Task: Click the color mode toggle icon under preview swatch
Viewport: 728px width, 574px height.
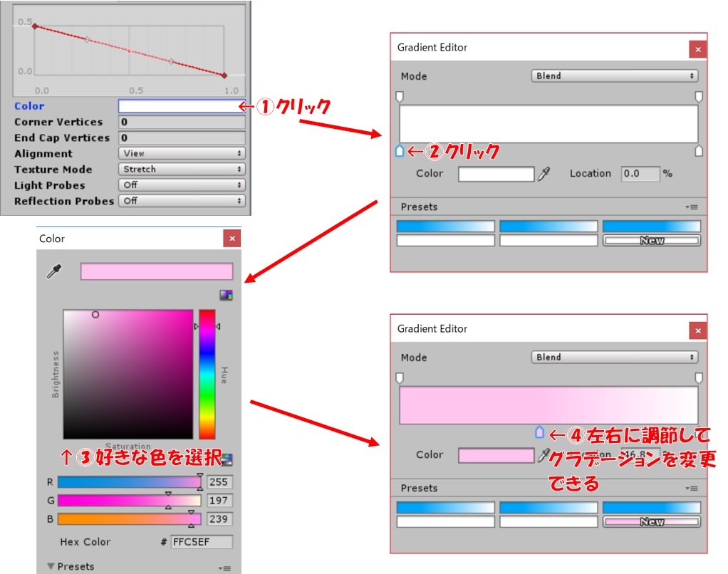Action: pos(226,295)
